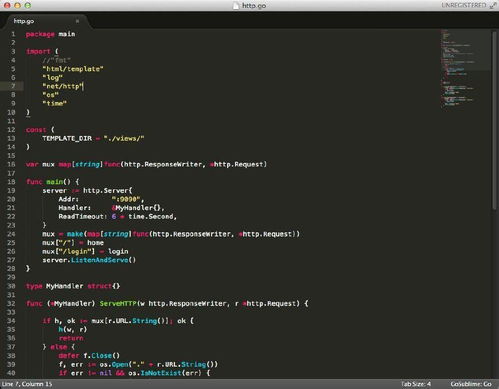Screen dimensions: 499x389
Task: Click the "html/template" import string
Action: [x=73, y=69]
